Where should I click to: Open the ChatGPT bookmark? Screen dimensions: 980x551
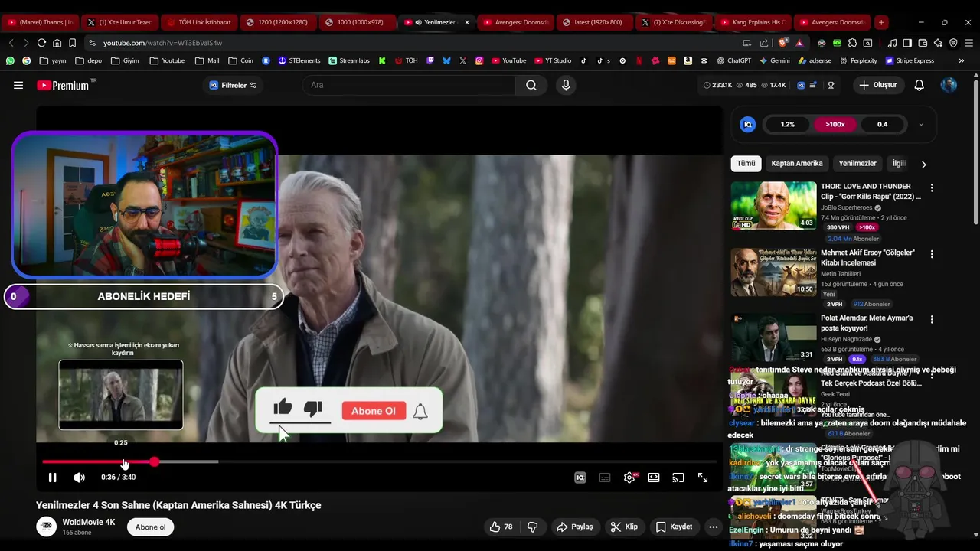click(733, 60)
